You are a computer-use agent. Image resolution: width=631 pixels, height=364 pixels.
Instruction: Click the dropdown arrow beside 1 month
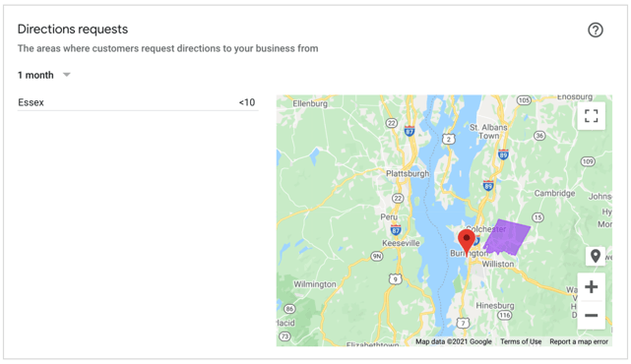tap(67, 75)
